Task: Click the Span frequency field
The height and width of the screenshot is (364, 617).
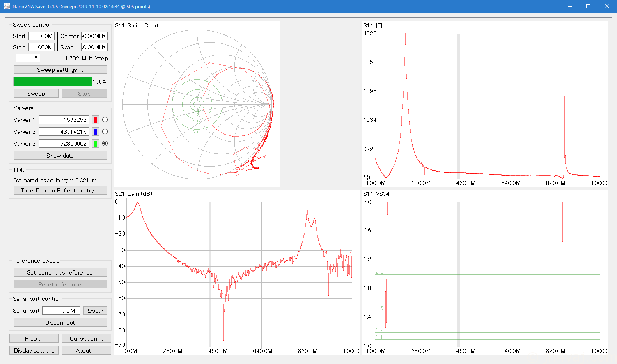Action: point(94,47)
